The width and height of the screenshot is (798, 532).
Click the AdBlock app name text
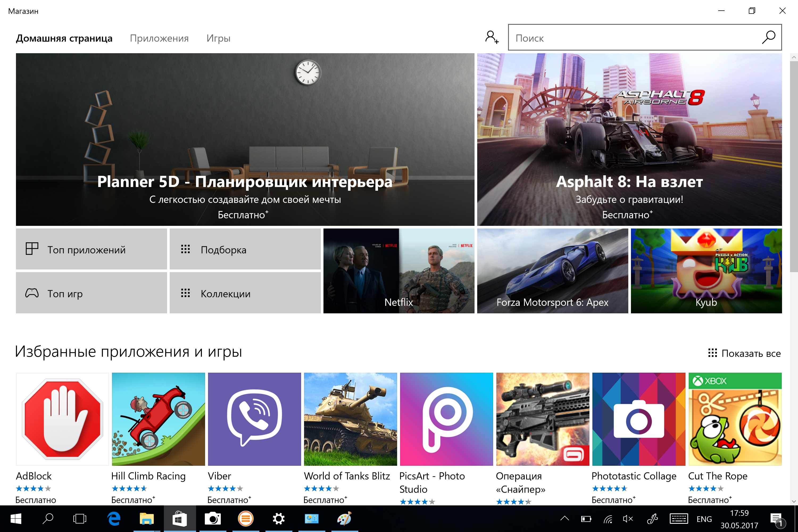(x=34, y=476)
